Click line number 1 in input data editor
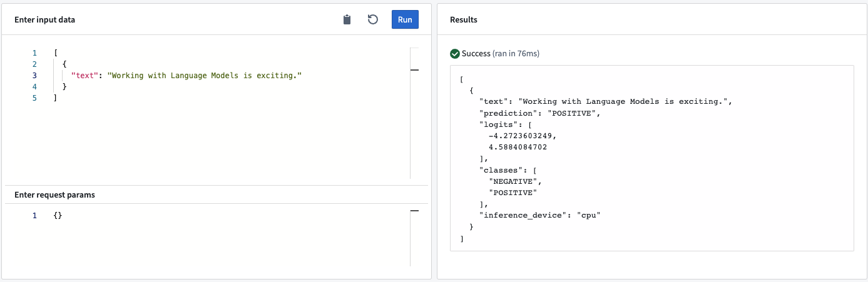868x282 pixels. (35, 53)
